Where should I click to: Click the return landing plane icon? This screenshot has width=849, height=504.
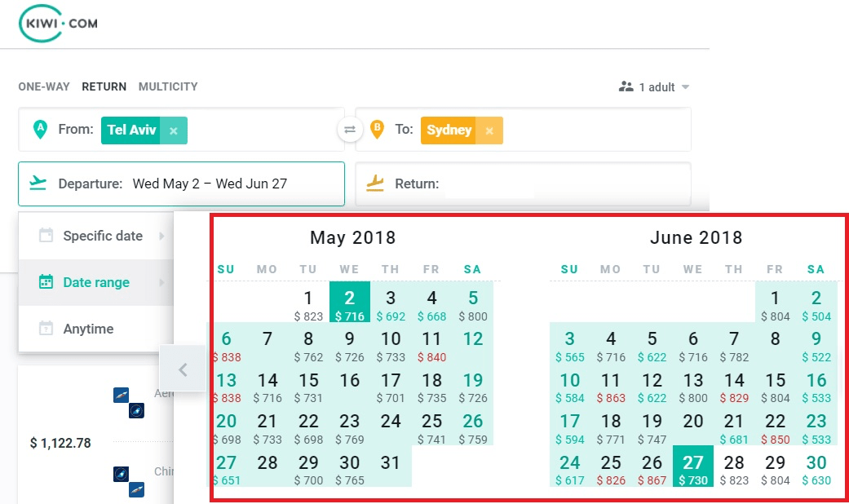pos(374,183)
